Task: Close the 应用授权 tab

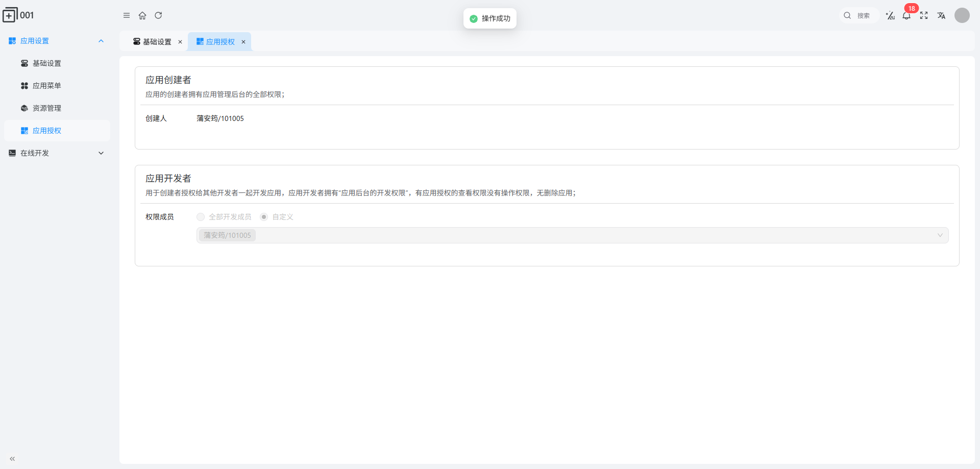Action: coord(243,42)
